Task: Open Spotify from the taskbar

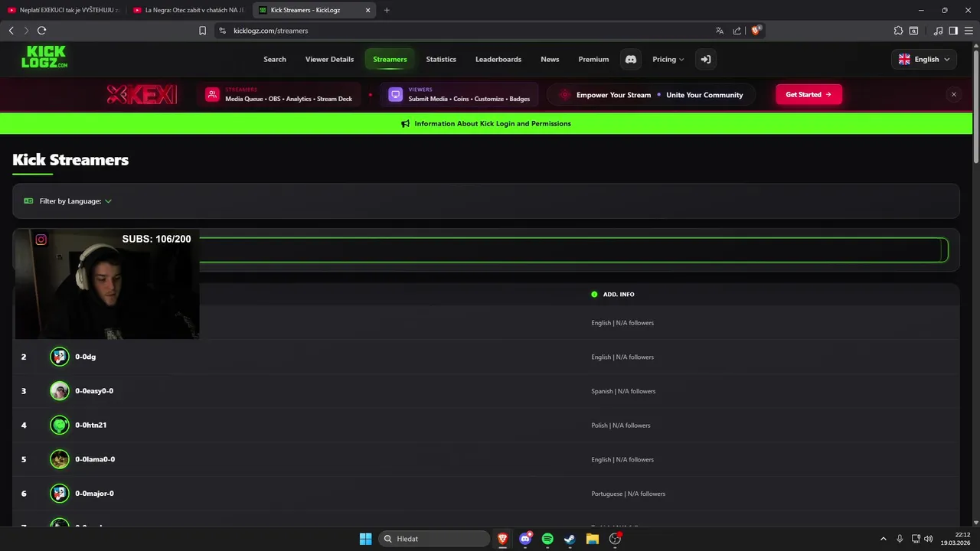Action: (x=547, y=539)
